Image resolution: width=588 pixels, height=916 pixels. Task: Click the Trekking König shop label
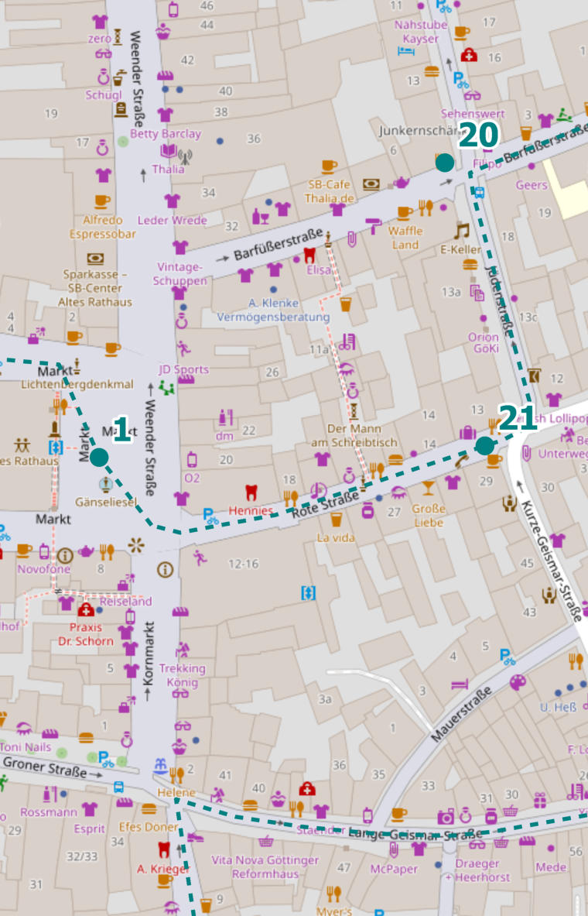(x=183, y=675)
